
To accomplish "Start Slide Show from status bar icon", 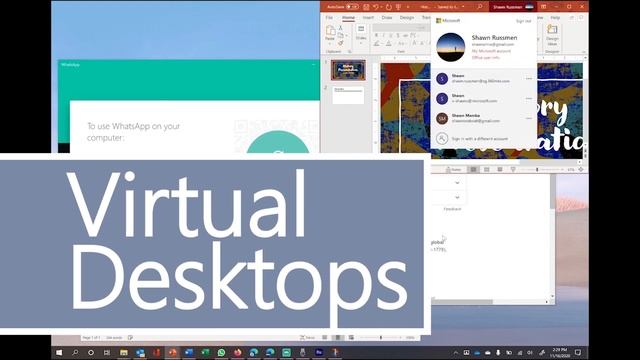I will pyautogui.click(x=513, y=169).
